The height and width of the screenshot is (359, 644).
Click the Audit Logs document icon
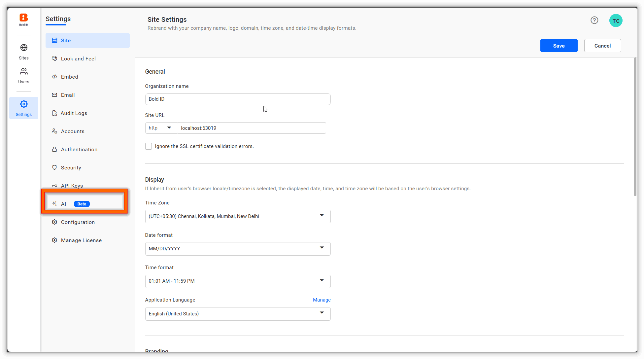pyautogui.click(x=54, y=113)
